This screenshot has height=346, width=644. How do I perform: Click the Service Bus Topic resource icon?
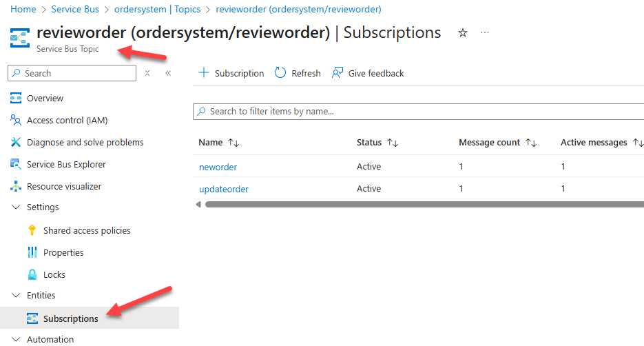[20, 38]
